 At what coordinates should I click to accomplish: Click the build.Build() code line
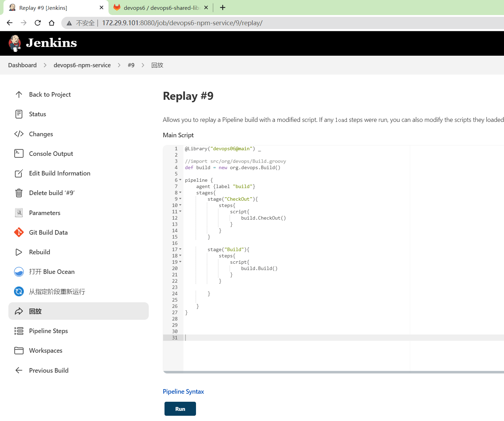click(259, 268)
